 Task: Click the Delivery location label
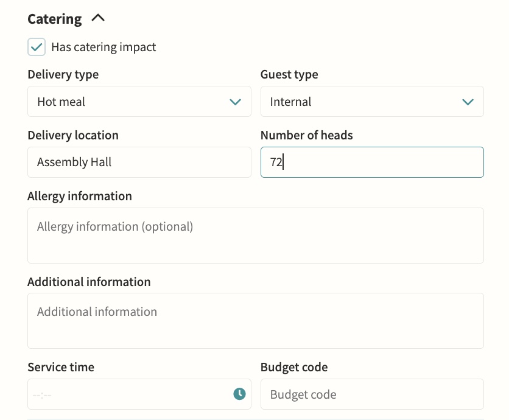tap(73, 135)
